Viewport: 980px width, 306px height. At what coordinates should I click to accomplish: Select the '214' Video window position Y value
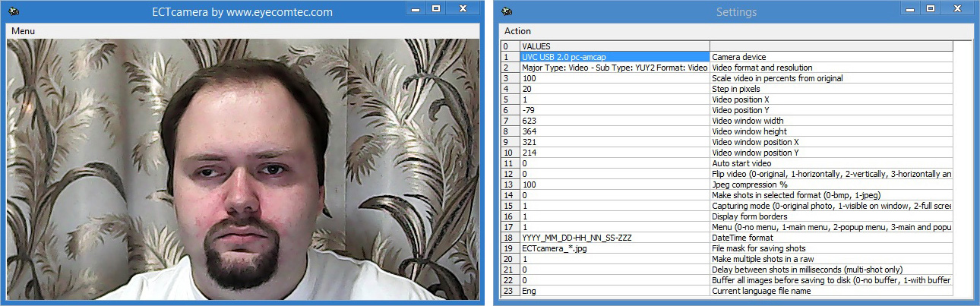[615, 153]
